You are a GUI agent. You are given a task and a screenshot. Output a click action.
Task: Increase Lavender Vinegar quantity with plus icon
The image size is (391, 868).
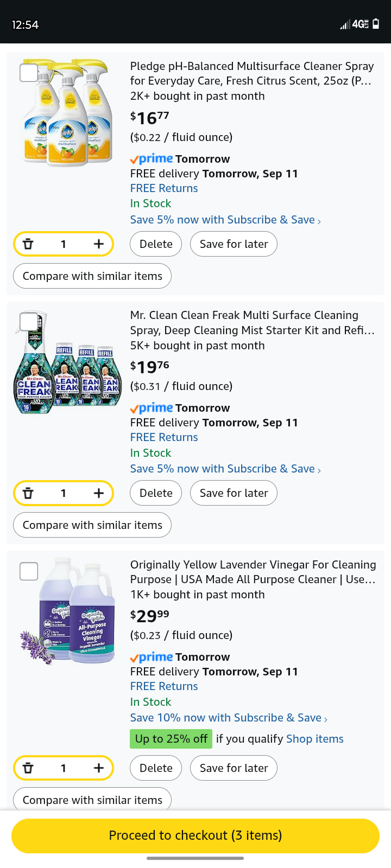click(98, 768)
